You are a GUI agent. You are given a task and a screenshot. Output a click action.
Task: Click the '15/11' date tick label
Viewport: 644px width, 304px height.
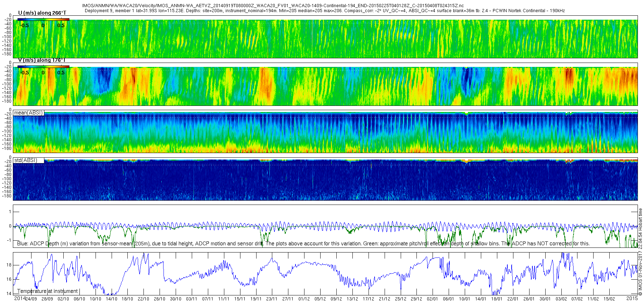click(240, 299)
